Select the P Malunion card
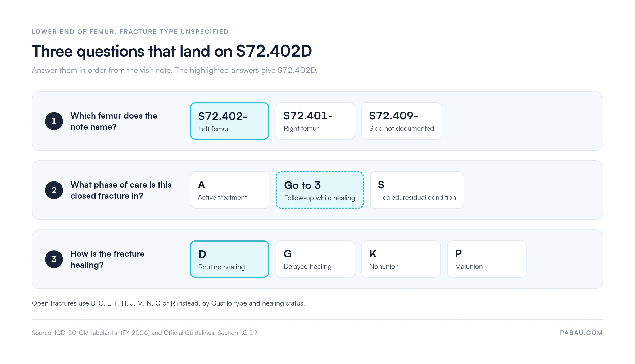 click(x=487, y=259)
